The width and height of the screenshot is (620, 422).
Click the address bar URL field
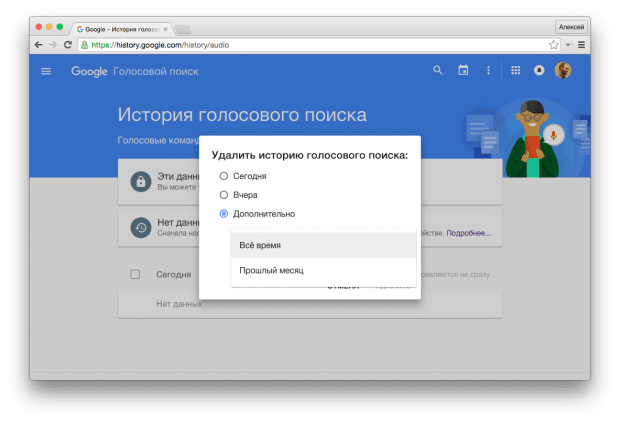pos(300,45)
